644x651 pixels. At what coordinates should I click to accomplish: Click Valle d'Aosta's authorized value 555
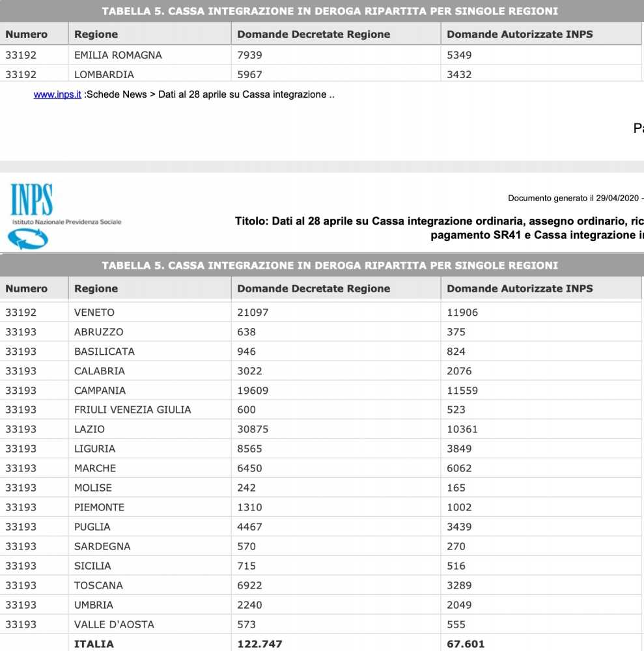pyautogui.click(x=456, y=624)
